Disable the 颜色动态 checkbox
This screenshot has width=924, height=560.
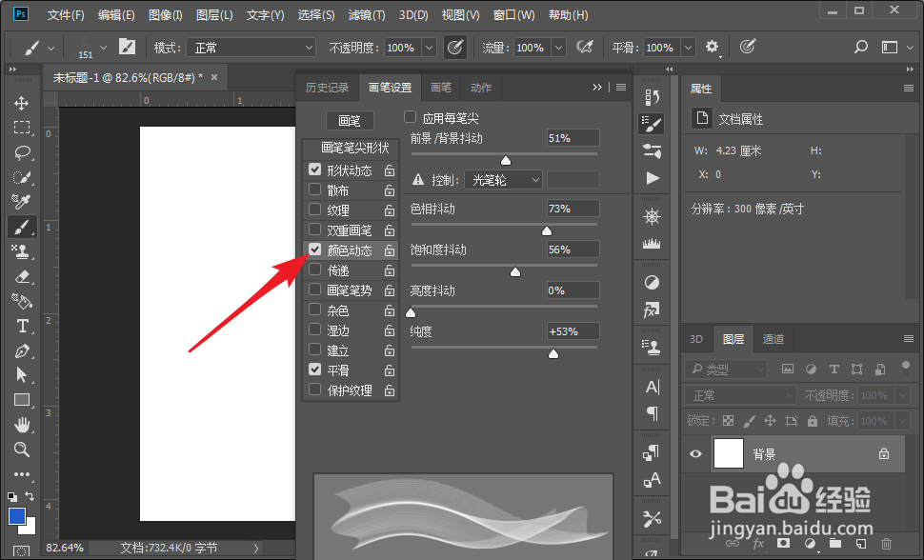point(315,250)
